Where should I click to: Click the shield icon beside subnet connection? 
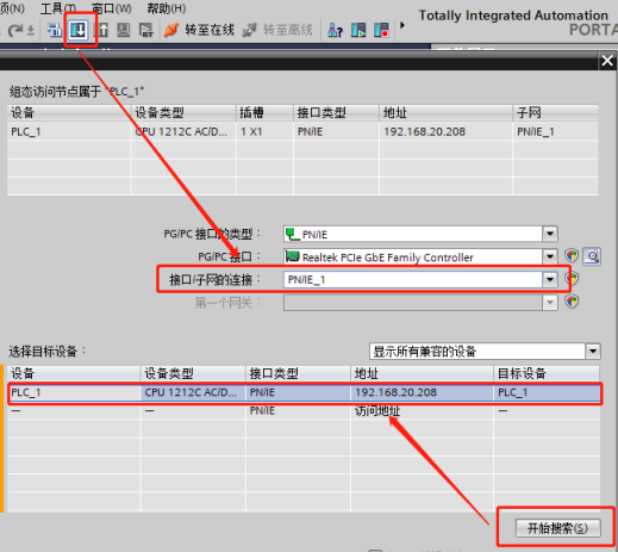[x=572, y=279]
